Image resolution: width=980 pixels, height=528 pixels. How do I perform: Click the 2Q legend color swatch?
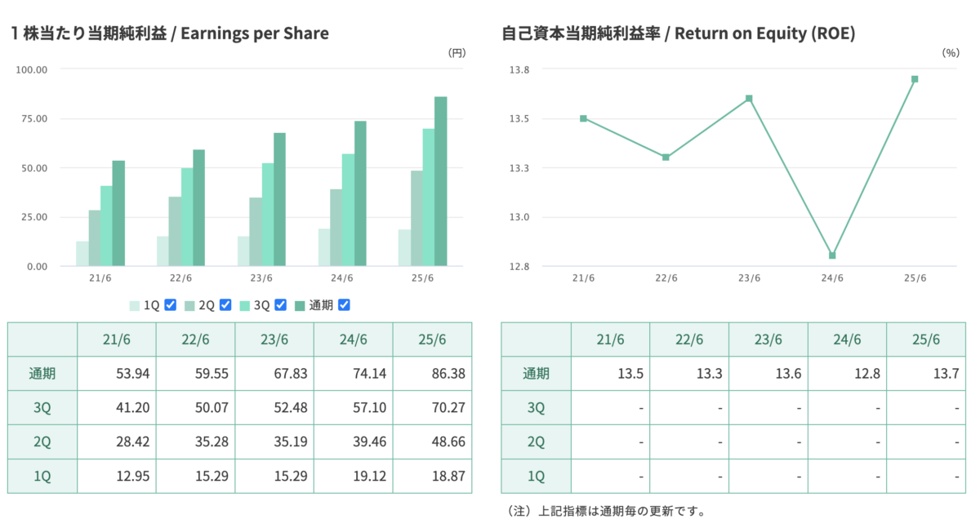tap(189, 305)
